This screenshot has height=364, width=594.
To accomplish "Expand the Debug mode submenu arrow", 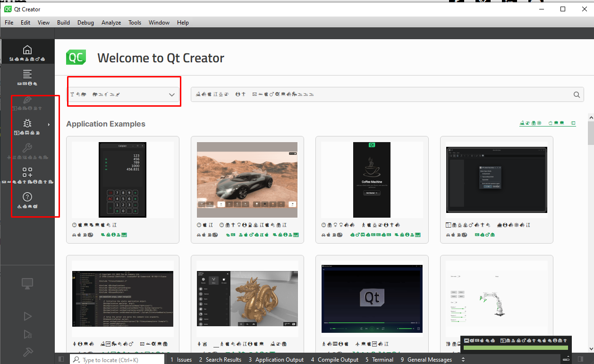I will pyautogui.click(x=49, y=124).
